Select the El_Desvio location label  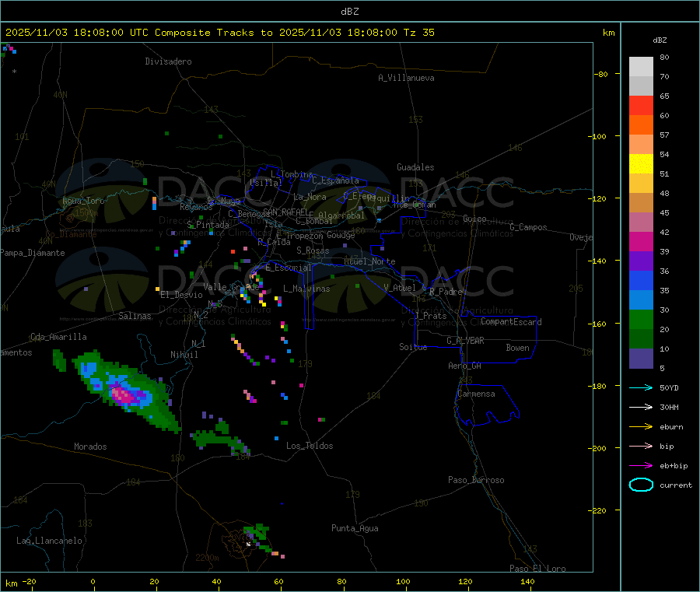click(x=181, y=295)
